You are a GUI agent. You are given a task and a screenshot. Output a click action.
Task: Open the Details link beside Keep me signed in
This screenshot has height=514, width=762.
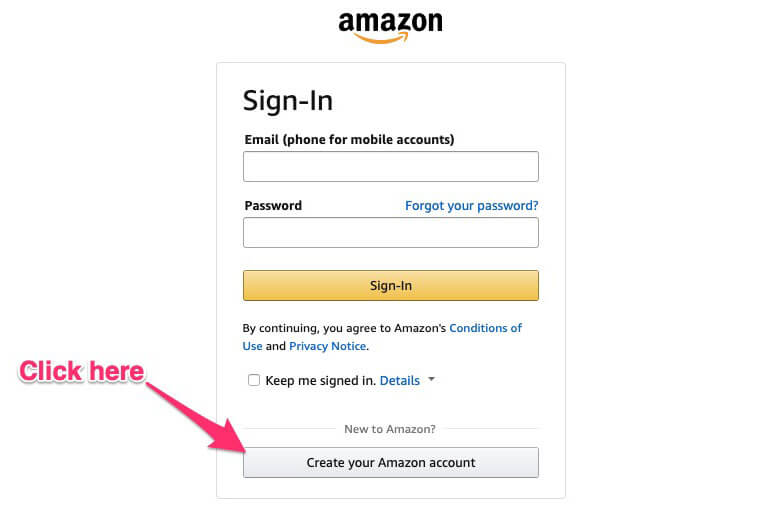(399, 380)
